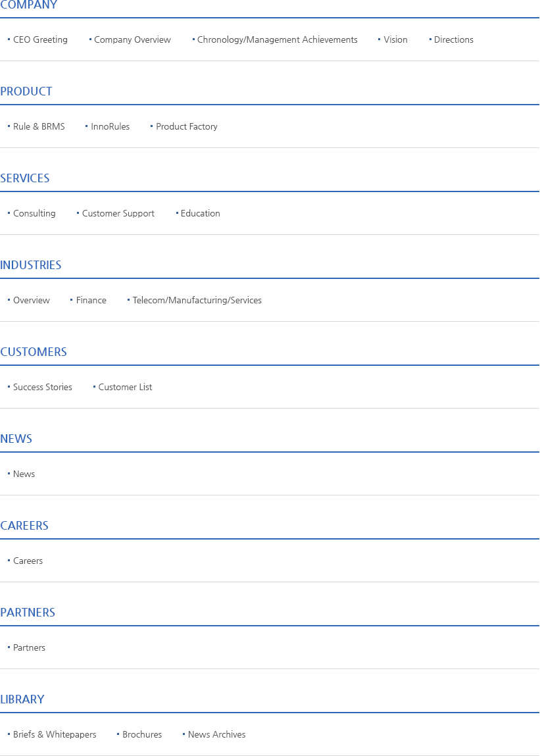540x756 pixels.
Task: Click the Rule & BRMS link
Action: (39, 126)
